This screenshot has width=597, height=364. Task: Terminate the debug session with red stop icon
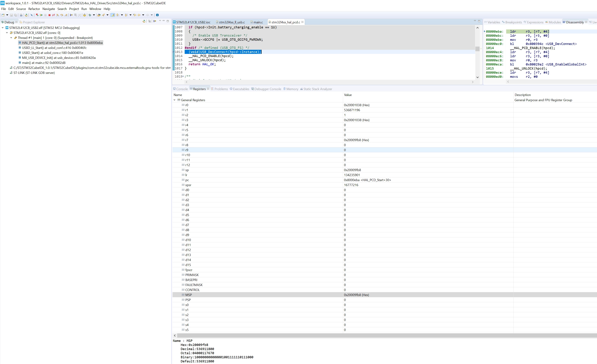[49, 15]
